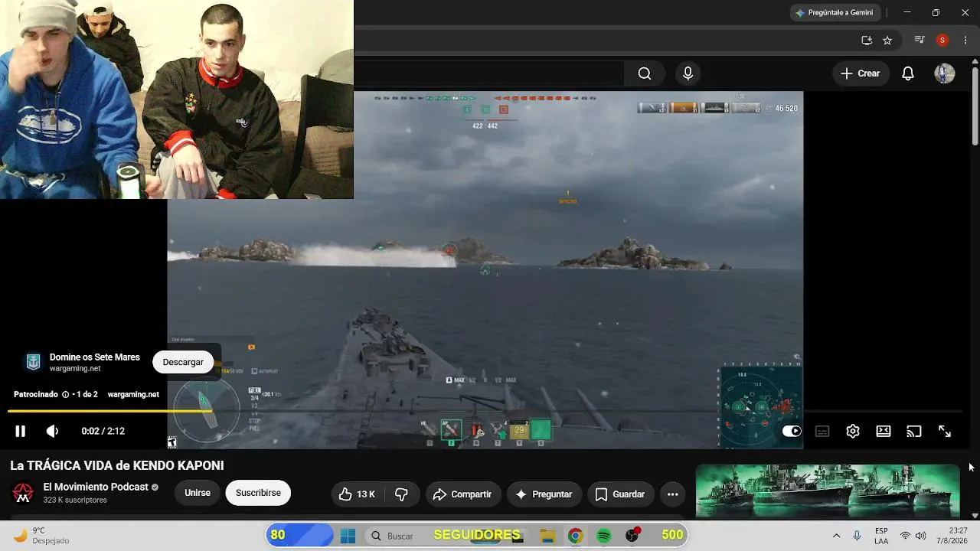This screenshot has width=980, height=551.
Task: Open the volume tray icon
Action: pos(920,536)
